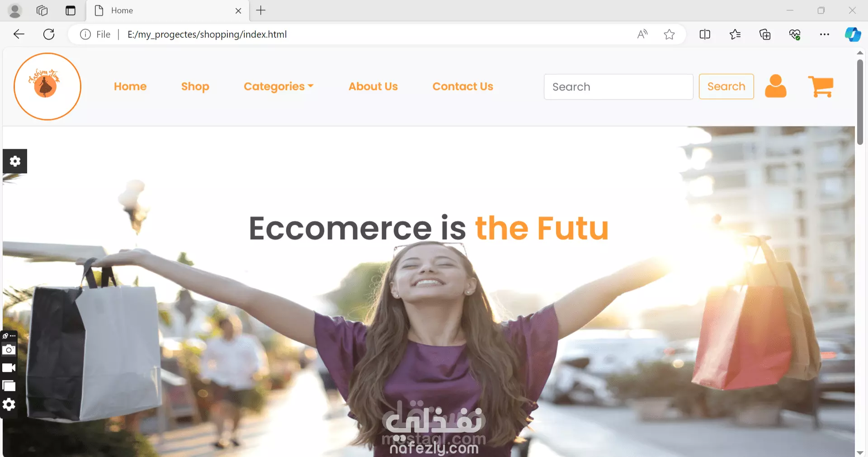Open the settings gear box panel
This screenshot has height=457, width=868.
click(x=15, y=161)
